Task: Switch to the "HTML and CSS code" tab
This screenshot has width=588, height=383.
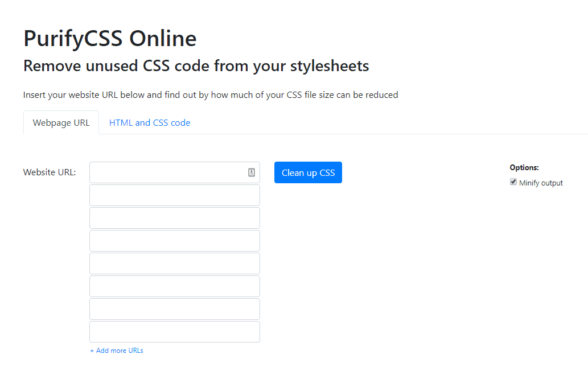Action: (150, 122)
